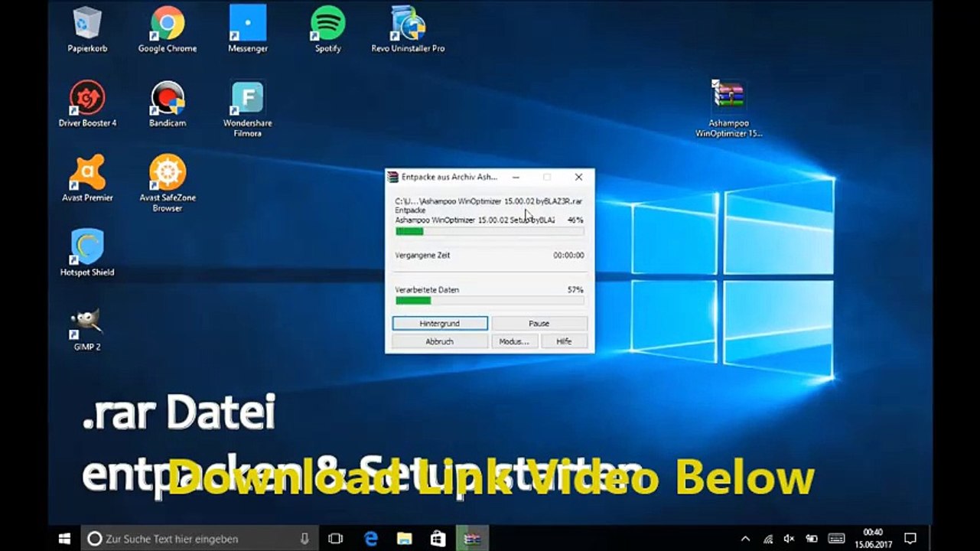Close the WinRAR extraction dialog
Screen dimensions: 980x551
(578, 177)
